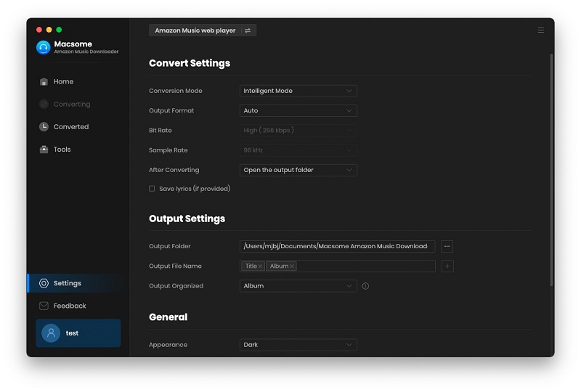Select Settings in the sidebar
Image resolution: width=581 pixels, height=392 pixels.
point(76,283)
